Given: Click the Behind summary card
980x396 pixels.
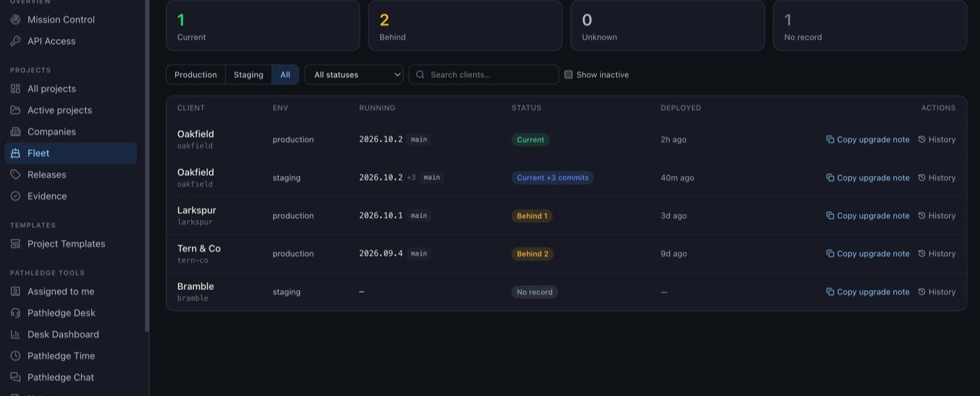Looking at the screenshot, I should (465, 26).
